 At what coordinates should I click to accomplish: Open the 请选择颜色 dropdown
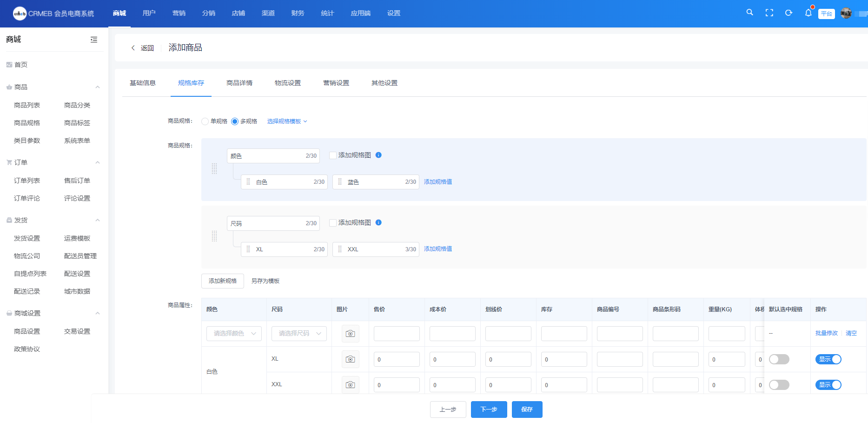pos(234,334)
